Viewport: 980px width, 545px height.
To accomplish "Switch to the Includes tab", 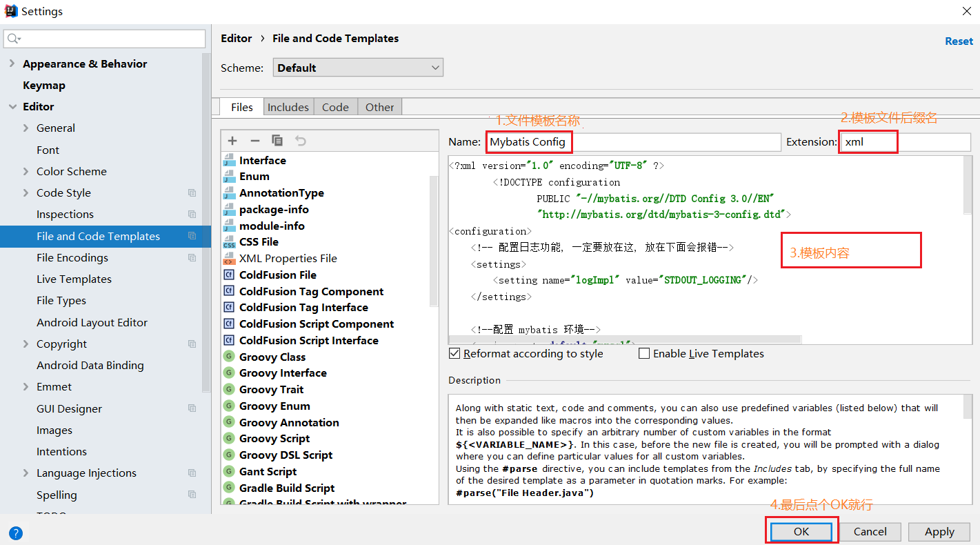I will (288, 107).
